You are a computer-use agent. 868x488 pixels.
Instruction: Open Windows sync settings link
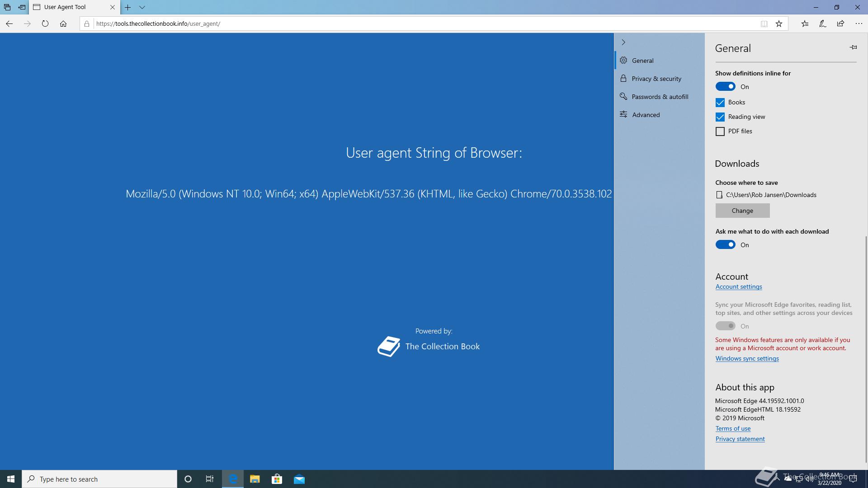coord(747,358)
